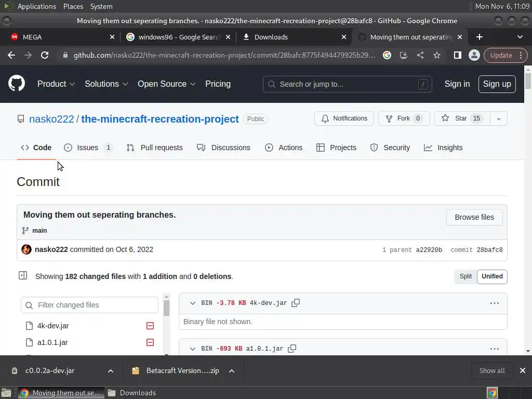The width and height of the screenshot is (532, 399).
Task: Switch to the Downloads browser tab
Action: [294, 37]
